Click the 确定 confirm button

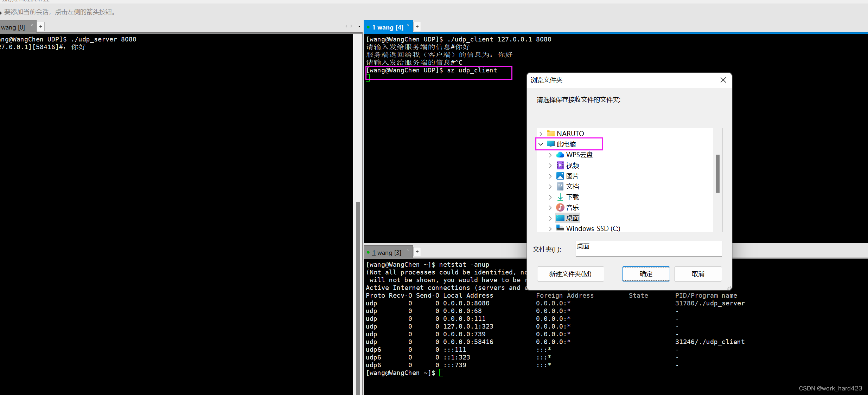click(x=646, y=274)
